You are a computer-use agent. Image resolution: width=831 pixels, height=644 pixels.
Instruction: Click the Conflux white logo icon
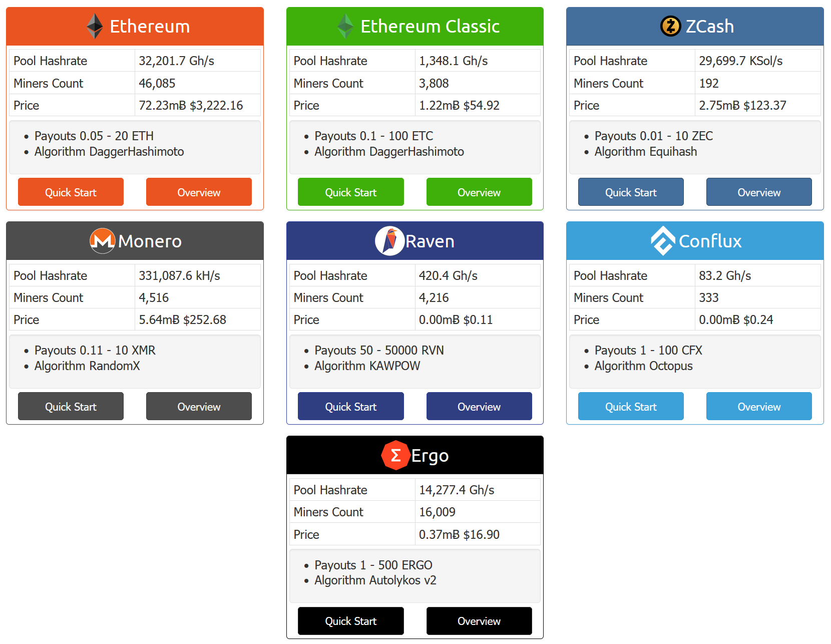tap(663, 241)
